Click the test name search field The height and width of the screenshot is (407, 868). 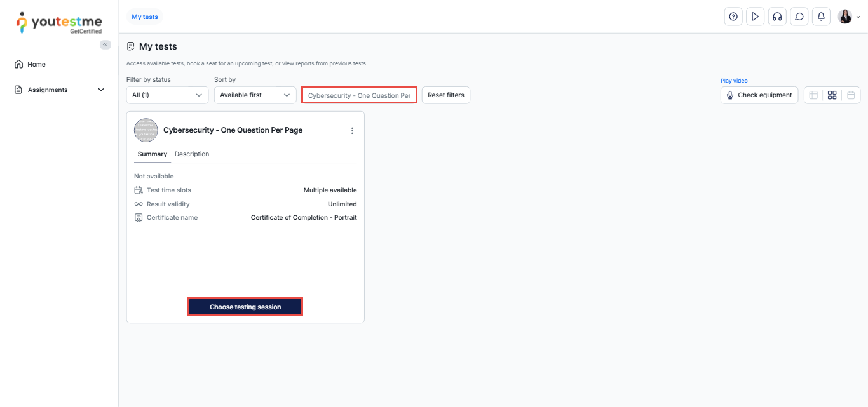point(359,95)
